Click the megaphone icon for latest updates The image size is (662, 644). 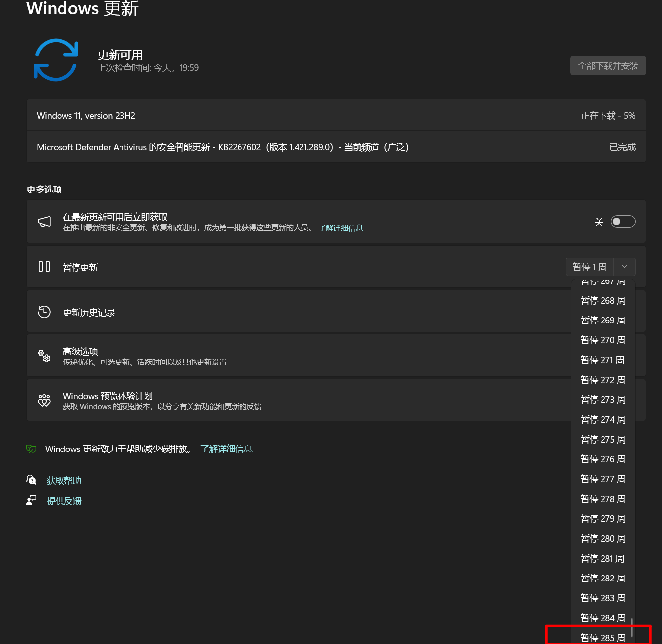pos(44,222)
